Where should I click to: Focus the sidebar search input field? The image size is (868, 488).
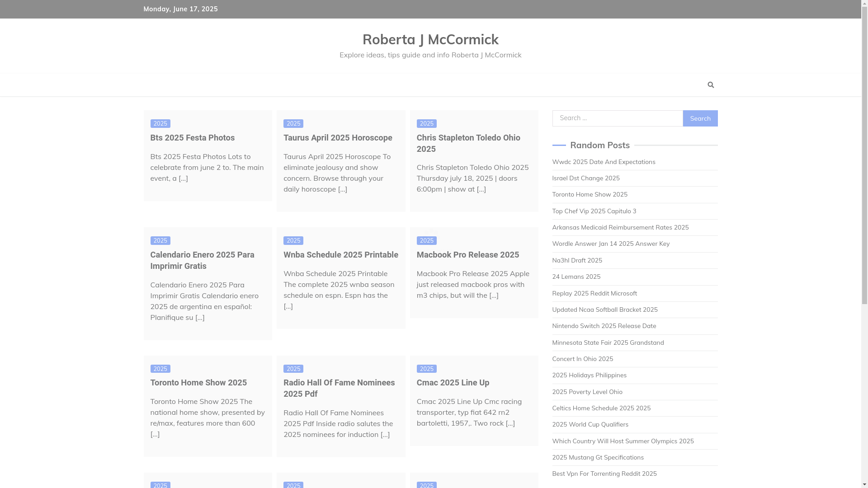click(x=618, y=118)
